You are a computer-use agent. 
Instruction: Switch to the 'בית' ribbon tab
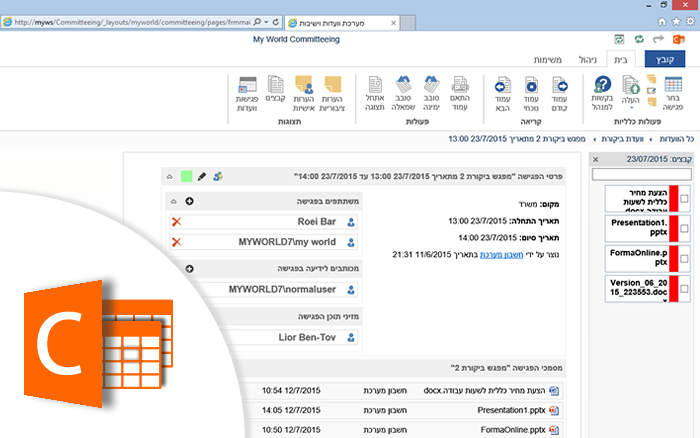pyautogui.click(x=621, y=59)
